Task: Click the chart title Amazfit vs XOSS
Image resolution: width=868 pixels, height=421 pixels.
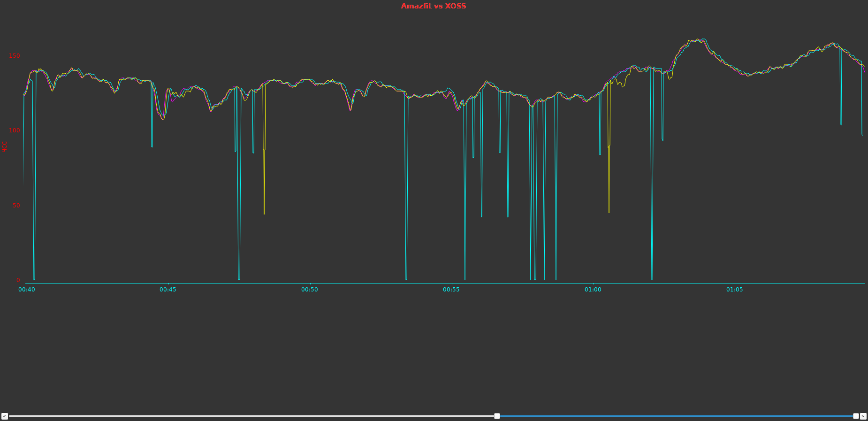Action: coord(434,6)
